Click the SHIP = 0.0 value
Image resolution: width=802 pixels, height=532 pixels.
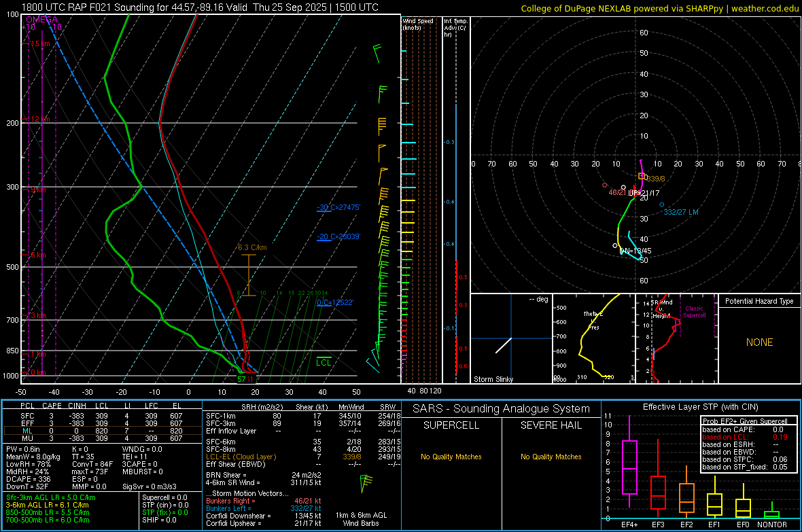point(159,520)
